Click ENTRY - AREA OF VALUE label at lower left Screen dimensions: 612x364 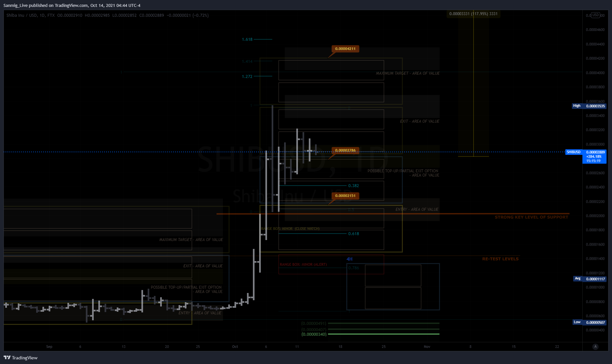[200, 313]
